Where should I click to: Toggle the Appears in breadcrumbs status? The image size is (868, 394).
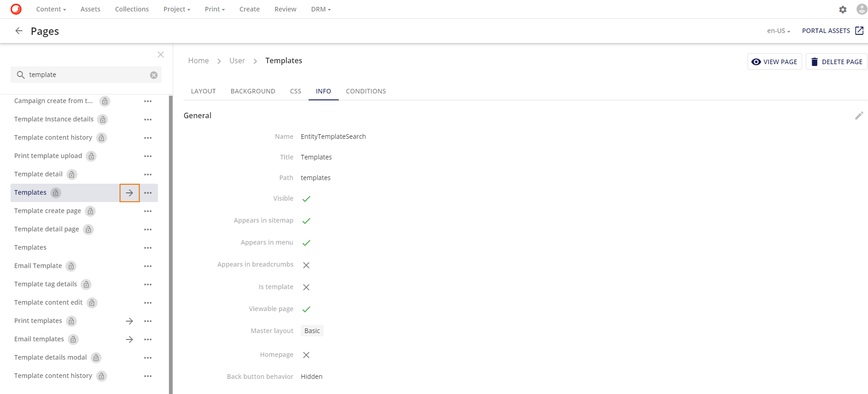[306, 265]
